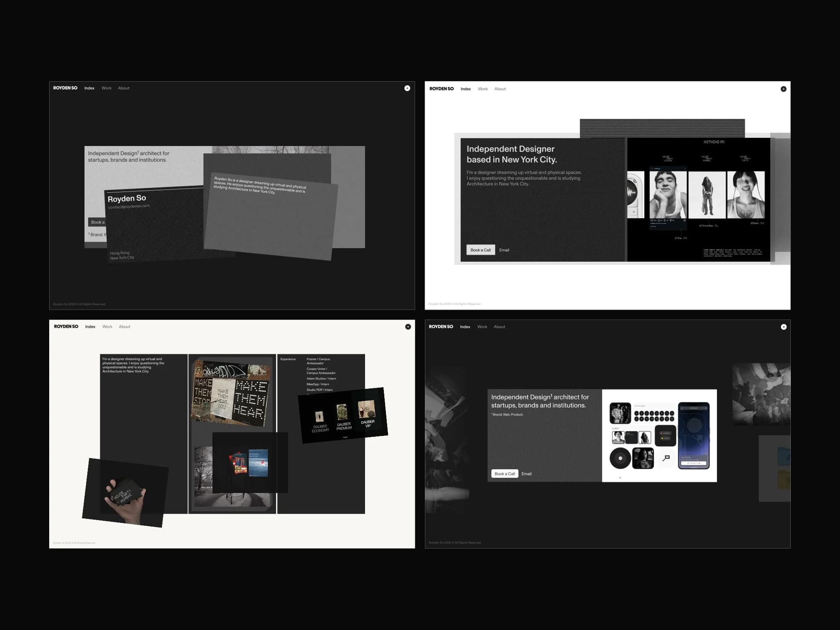
Task: Click 'Cooper Union / Campus Ambassador' entry
Action: [x=321, y=371]
